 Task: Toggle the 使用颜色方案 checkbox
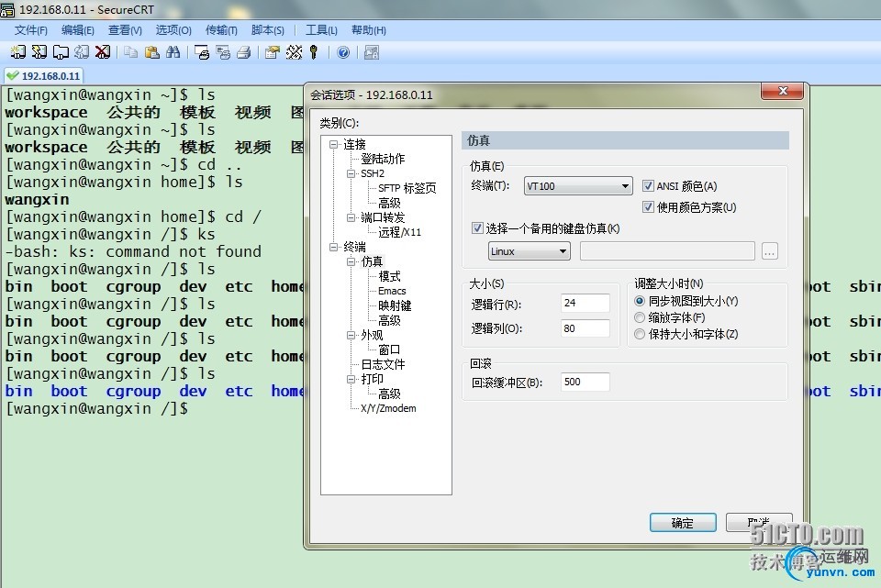648,207
